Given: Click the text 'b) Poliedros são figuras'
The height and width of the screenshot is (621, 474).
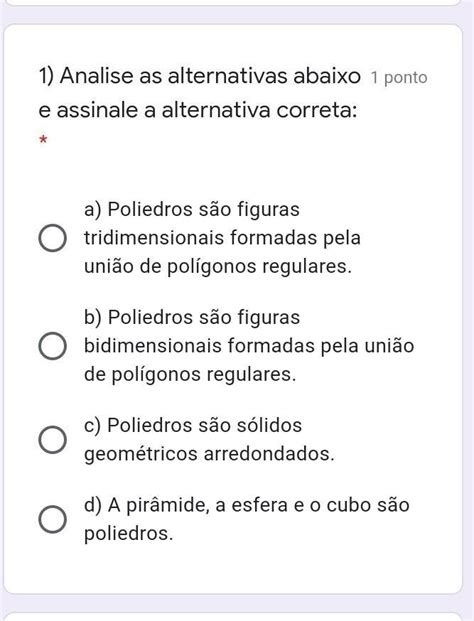Looking at the screenshot, I should 192,317.
